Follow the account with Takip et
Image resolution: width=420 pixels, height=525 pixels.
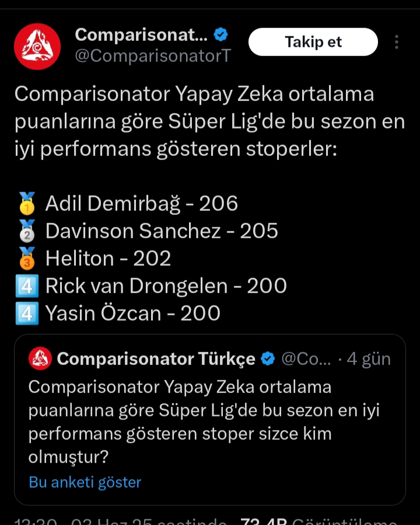coord(313,42)
